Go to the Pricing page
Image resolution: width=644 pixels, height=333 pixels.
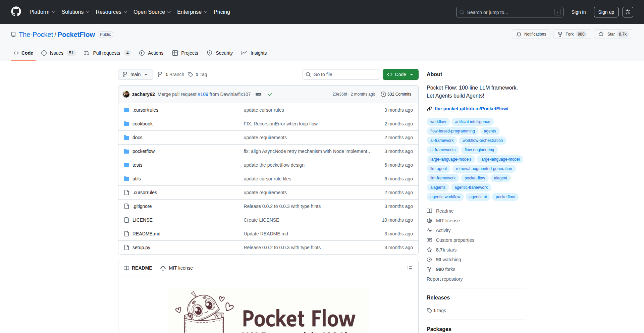coord(222,12)
